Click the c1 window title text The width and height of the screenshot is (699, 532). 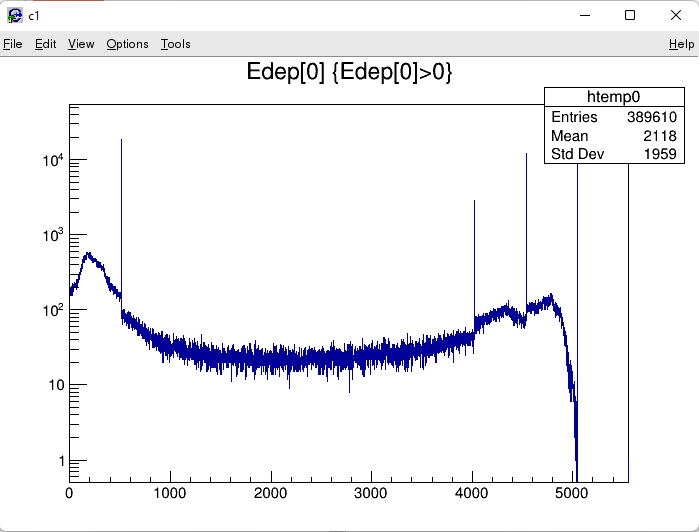[x=34, y=16]
